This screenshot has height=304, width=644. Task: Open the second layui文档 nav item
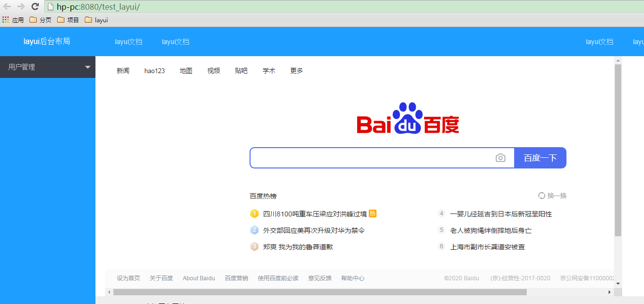pyautogui.click(x=175, y=42)
